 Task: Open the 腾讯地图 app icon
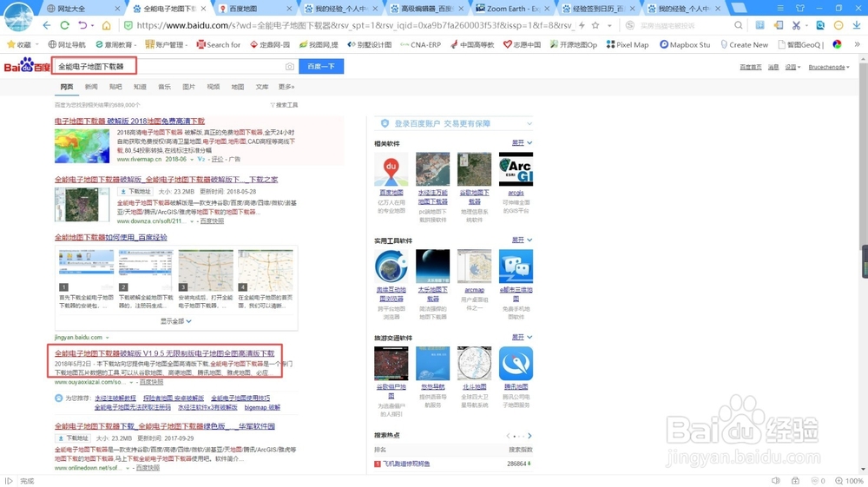(516, 364)
